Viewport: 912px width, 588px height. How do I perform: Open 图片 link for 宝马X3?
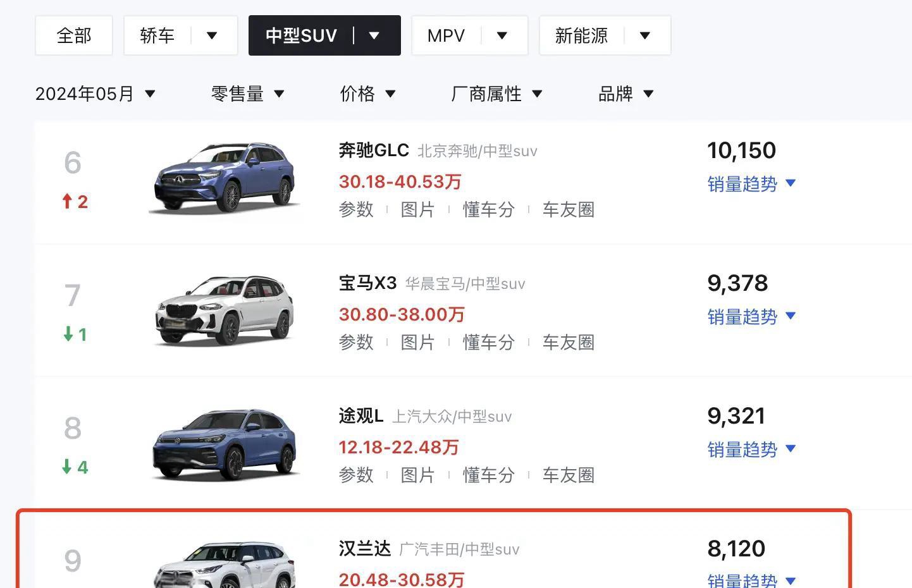[x=417, y=343]
